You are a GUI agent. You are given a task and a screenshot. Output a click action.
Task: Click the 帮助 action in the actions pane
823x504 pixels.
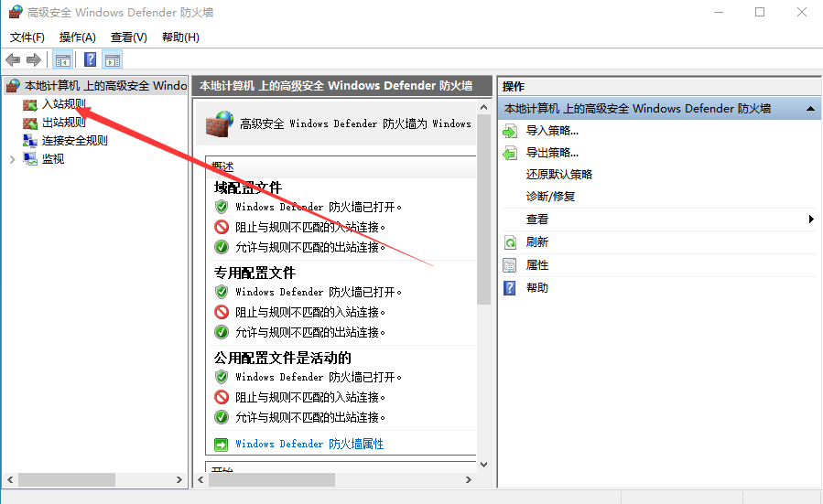click(x=537, y=288)
